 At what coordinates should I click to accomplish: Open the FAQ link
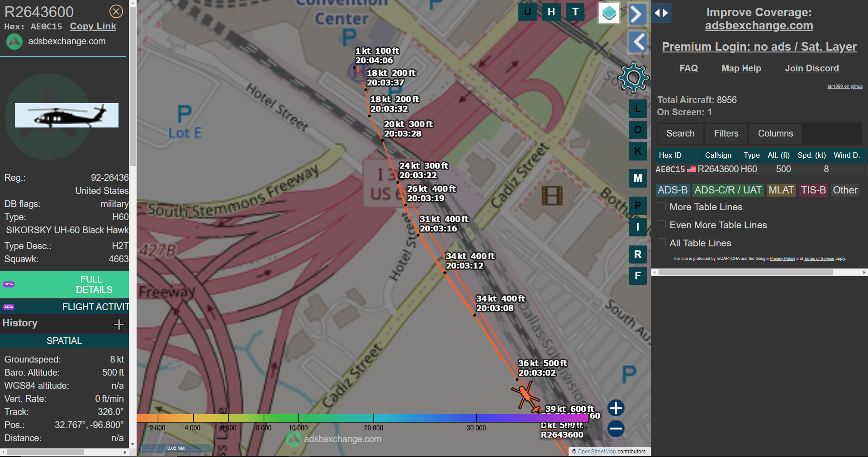[688, 68]
